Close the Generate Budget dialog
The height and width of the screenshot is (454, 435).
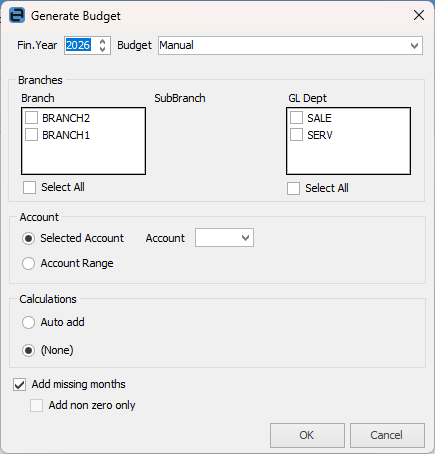point(419,15)
